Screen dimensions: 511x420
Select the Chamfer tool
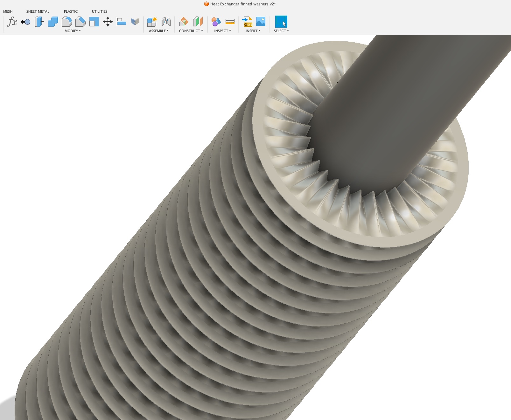[x=81, y=22]
